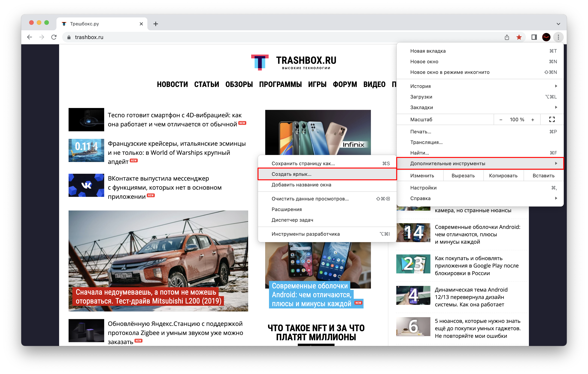Screen dimensions: 588x374
Task: Reload the page with the refresh icon
Action: pyautogui.click(x=54, y=37)
